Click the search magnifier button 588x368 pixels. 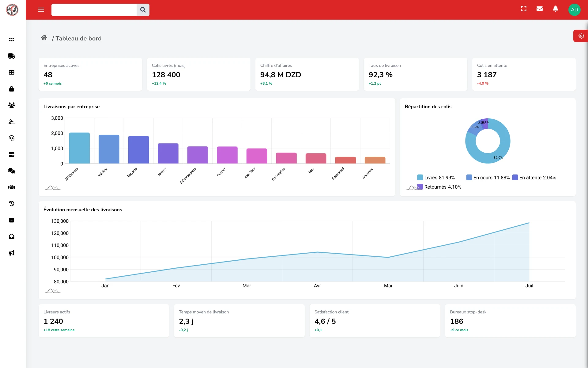[143, 10]
